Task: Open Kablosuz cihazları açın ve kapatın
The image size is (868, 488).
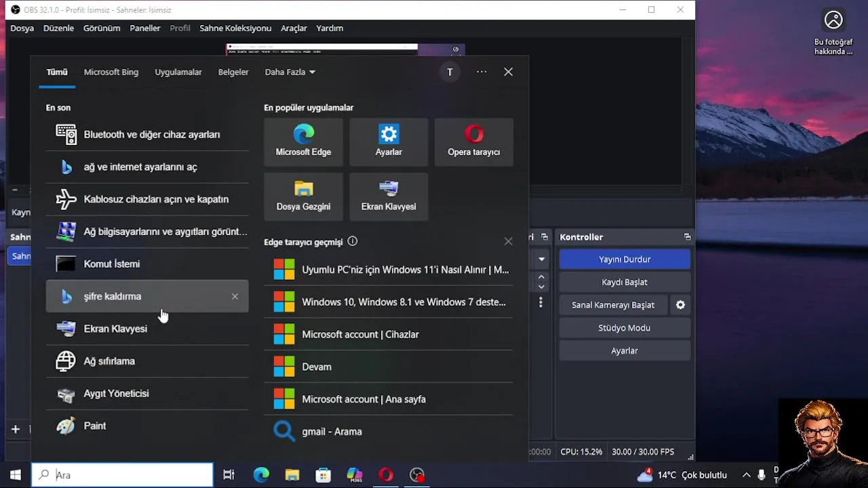Action: [x=147, y=199]
